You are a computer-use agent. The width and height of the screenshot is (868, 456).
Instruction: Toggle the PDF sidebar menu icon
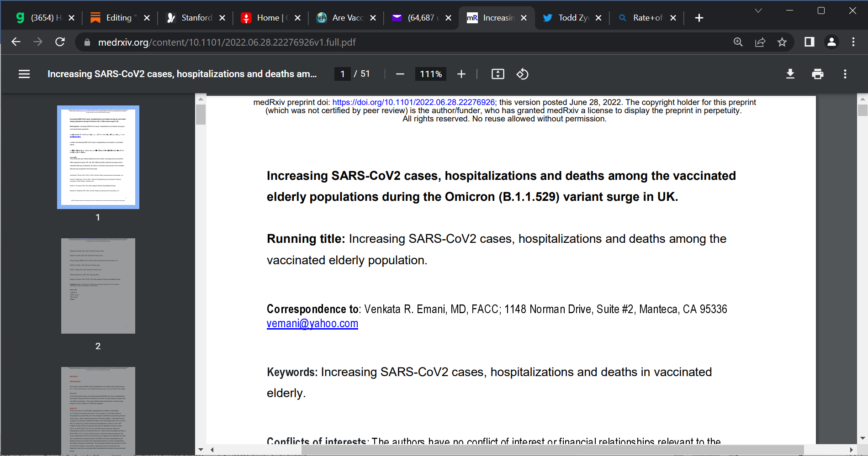[24, 74]
